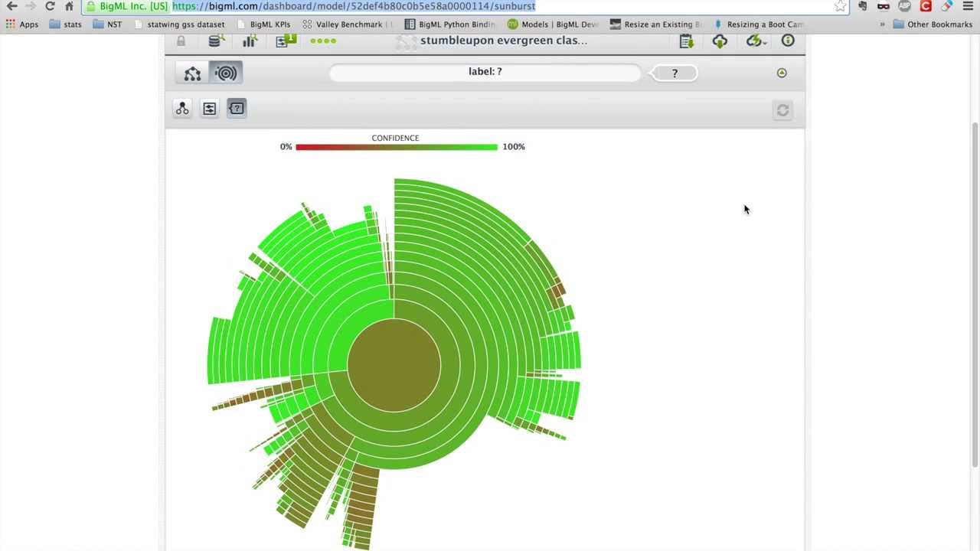Open the predictions icon with green badge
Image resolution: width=980 pixels, height=551 pixels.
pyautogui.click(x=285, y=41)
